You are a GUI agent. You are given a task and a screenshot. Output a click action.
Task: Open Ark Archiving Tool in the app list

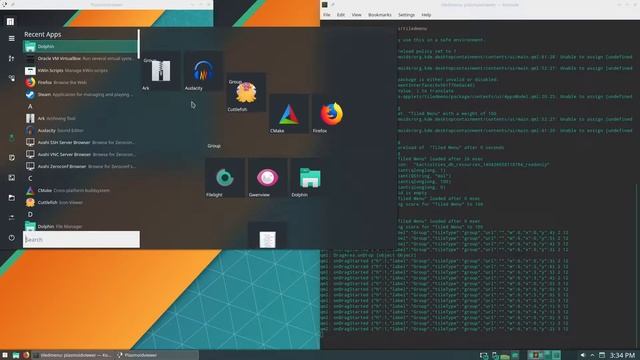pyautogui.click(x=80, y=118)
